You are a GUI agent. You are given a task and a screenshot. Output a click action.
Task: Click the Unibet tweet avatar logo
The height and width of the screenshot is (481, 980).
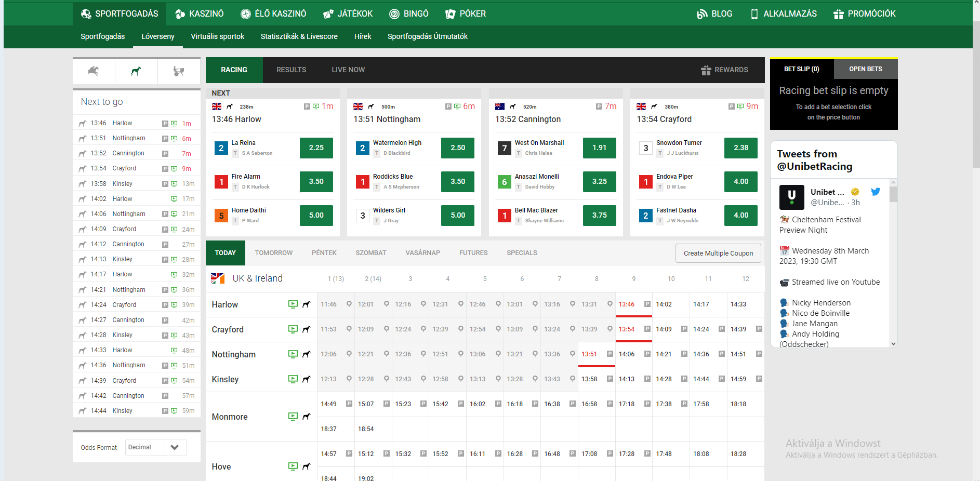pyautogui.click(x=792, y=197)
